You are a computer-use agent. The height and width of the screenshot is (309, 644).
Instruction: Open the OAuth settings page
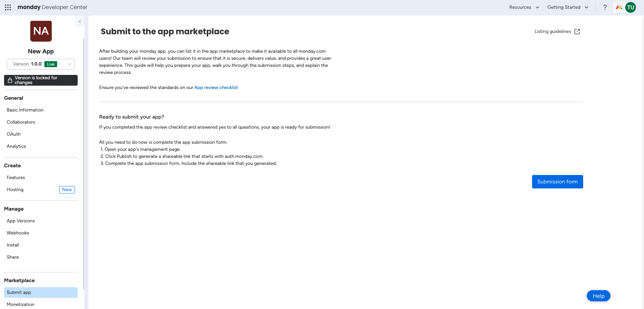click(41, 134)
